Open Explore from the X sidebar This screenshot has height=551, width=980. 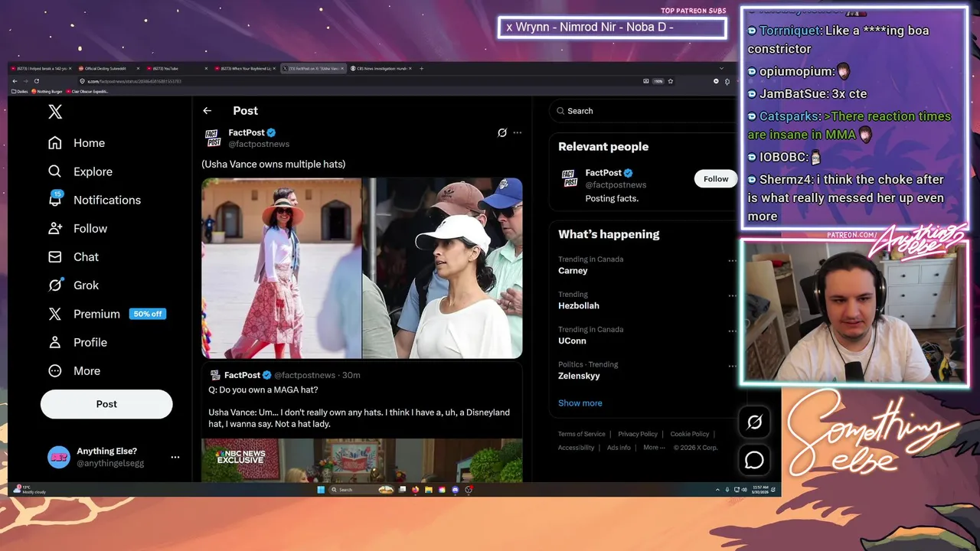coord(80,171)
